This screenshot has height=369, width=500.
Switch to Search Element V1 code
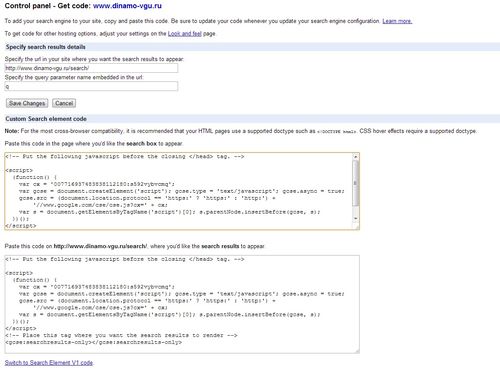(x=49, y=363)
